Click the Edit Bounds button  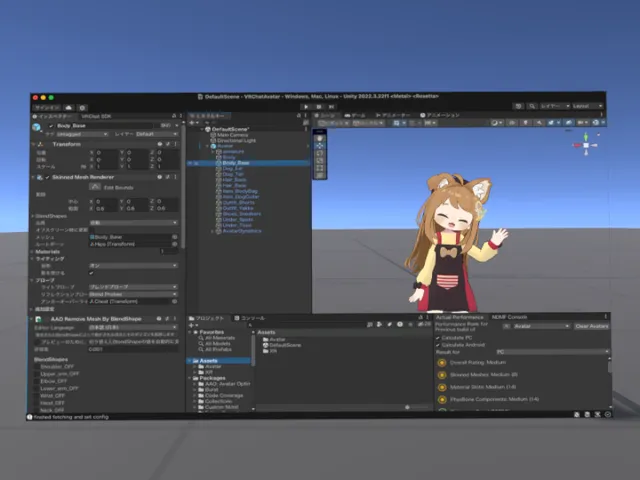tap(95, 187)
